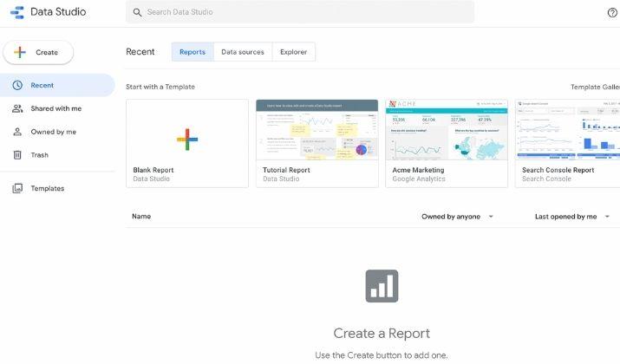620x364 pixels.
Task: Open Templates in the sidebar
Action: 57,189
